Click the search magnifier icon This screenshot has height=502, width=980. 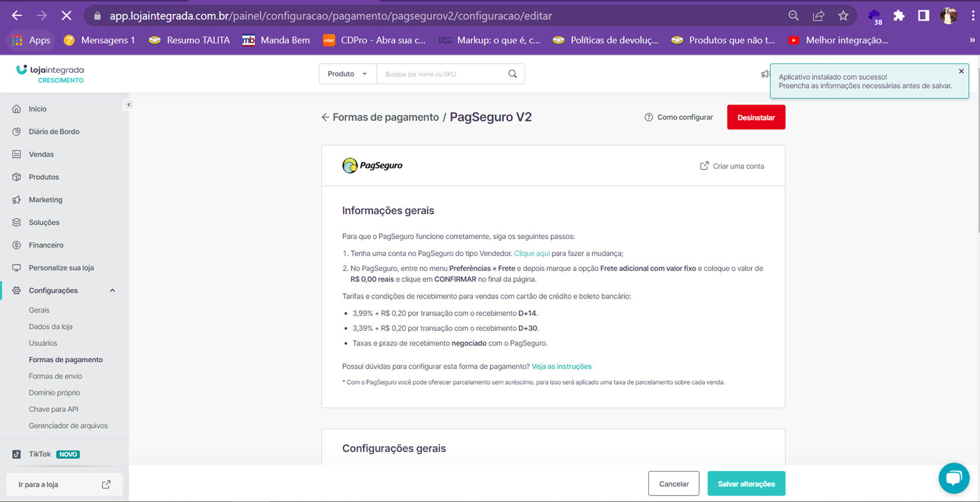tap(513, 74)
